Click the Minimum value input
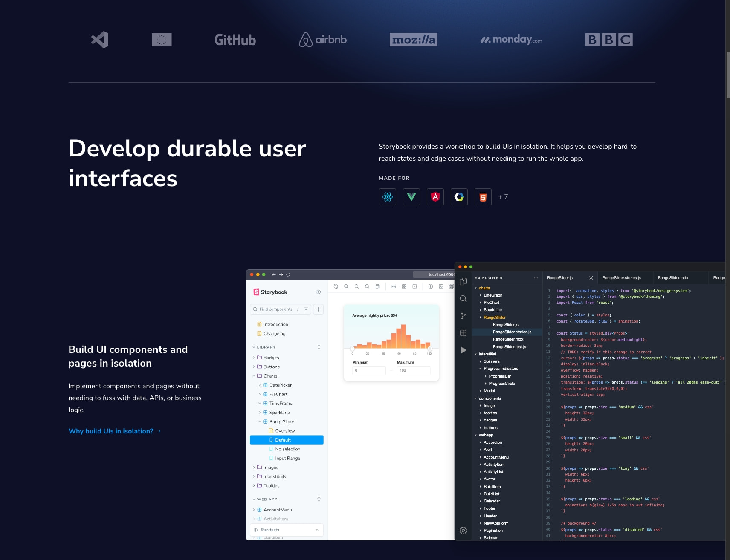 click(x=369, y=371)
